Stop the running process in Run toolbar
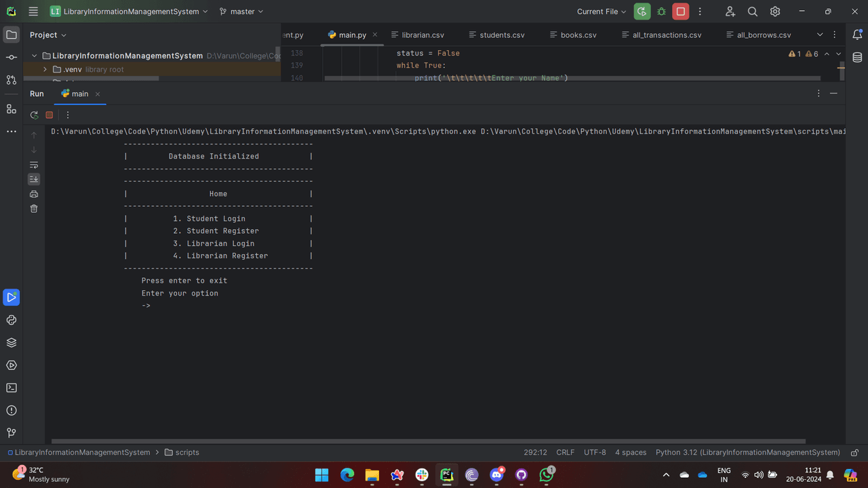 tap(50, 115)
